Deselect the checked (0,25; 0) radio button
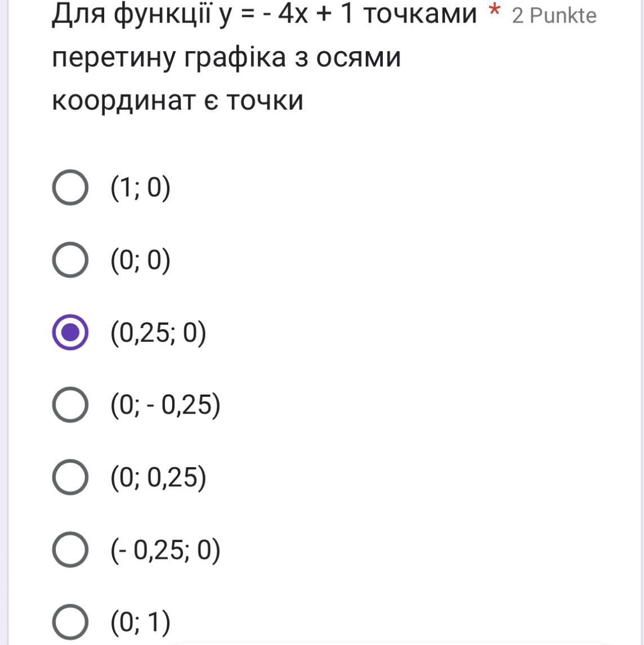The height and width of the screenshot is (645, 644). coord(70,332)
